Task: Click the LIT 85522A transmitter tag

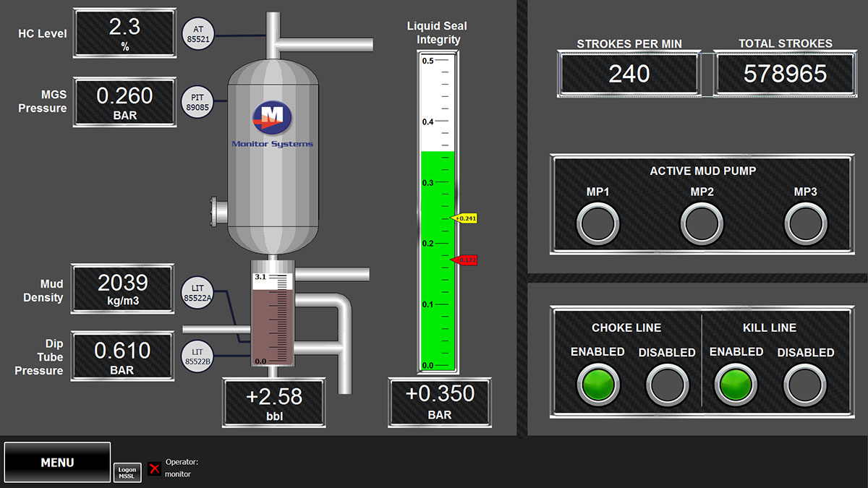Action: [197, 291]
